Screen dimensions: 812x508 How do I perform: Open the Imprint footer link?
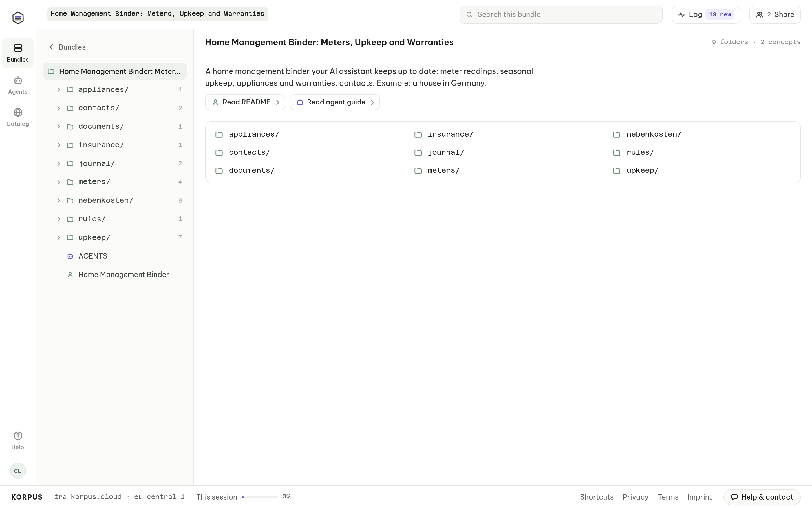pos(699,497)
